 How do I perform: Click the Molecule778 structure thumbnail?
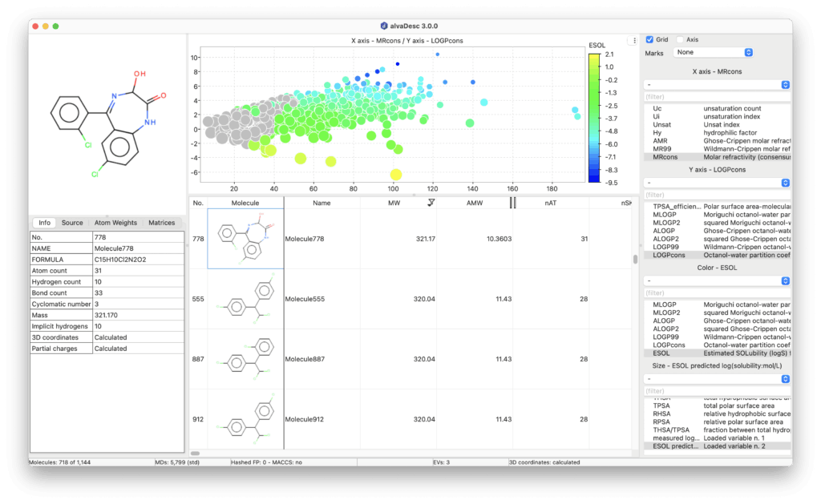coord(245,239)
